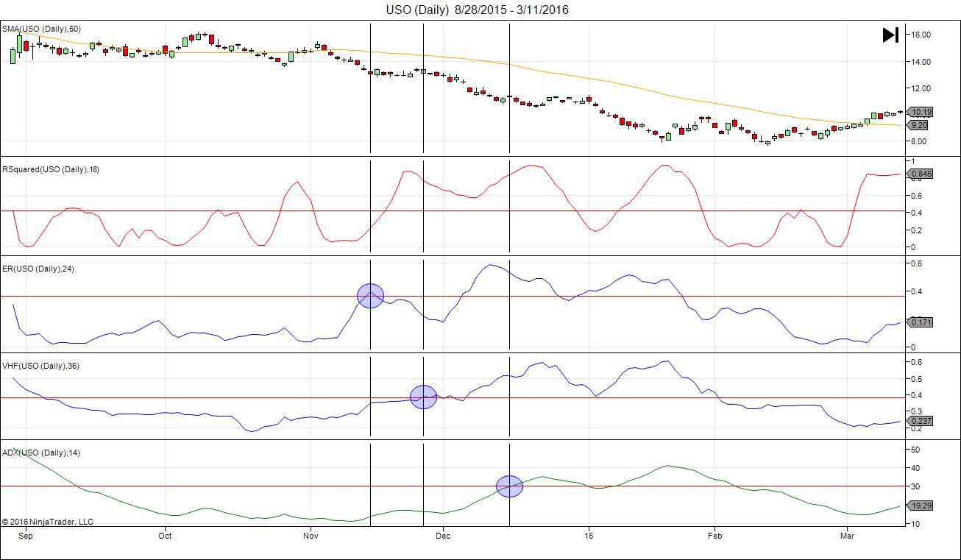Click the 0.6 label on ER axis
Viewport: 961px width, 560px height.
[917, 263]
